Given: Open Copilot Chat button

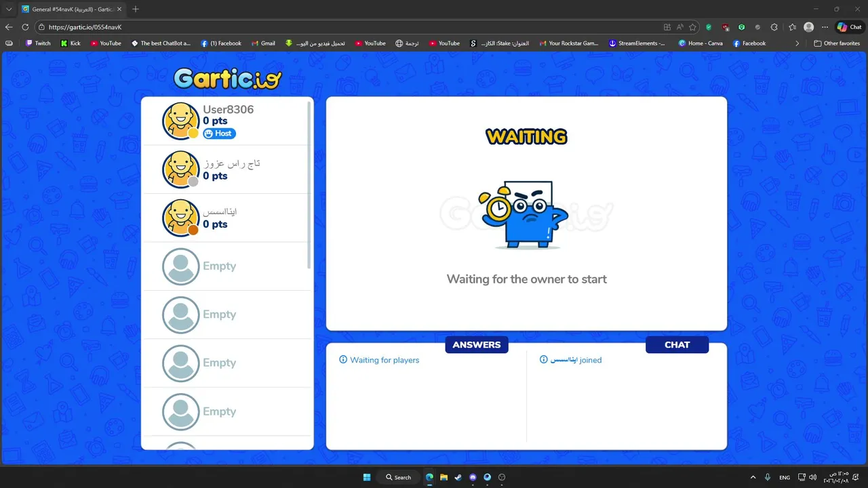Looking at the screenshot, I should pos(850,27).
